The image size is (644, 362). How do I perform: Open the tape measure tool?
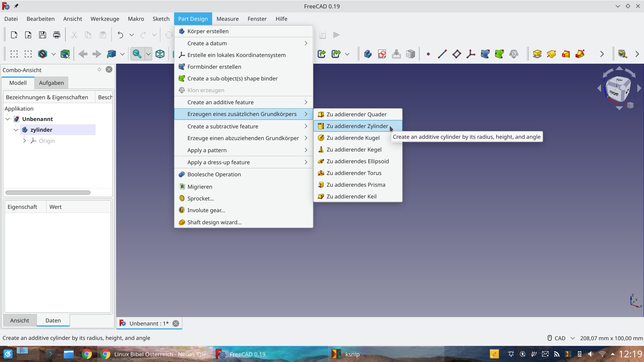(623, 54)
